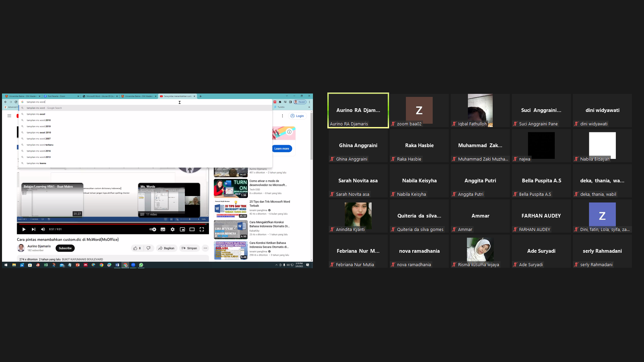Image resolution: width=644 pixels, height=362 pixels.
Task: Open the Windows notification center
Action: [308, 265]
